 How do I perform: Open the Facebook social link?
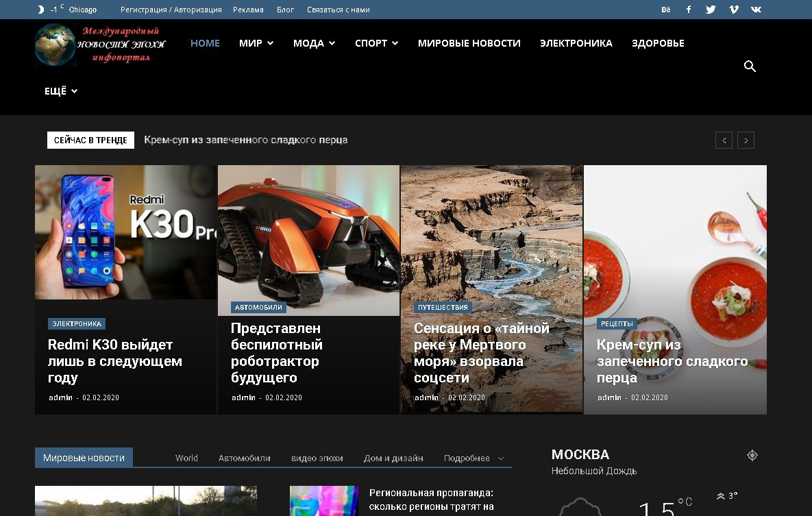[688, 10]
